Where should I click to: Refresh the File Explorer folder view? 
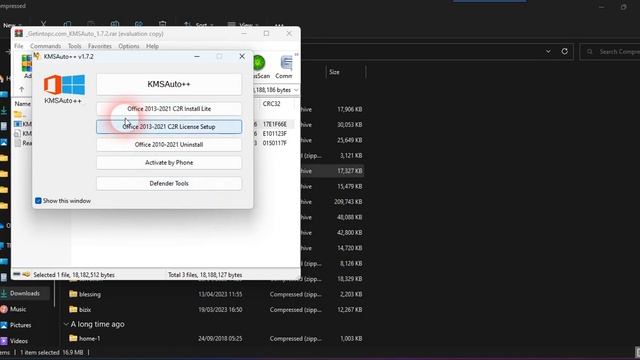(564, 51)
